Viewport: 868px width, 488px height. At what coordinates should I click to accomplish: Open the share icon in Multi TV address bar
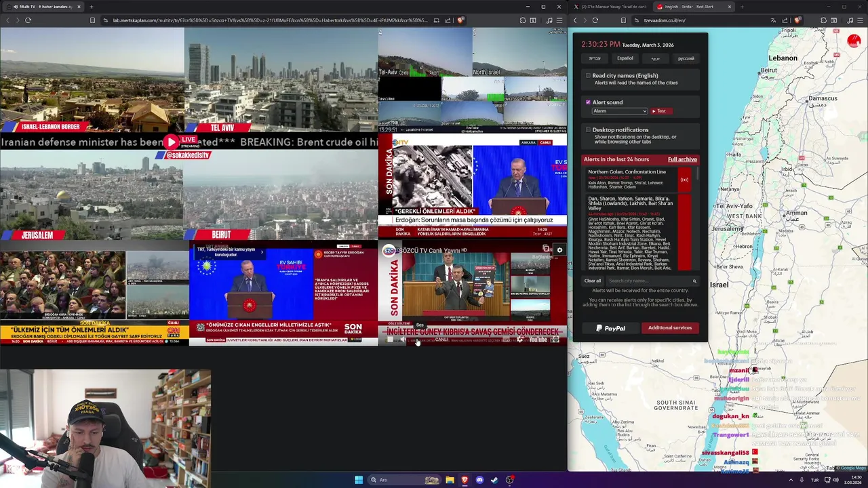tap(448, 20)
